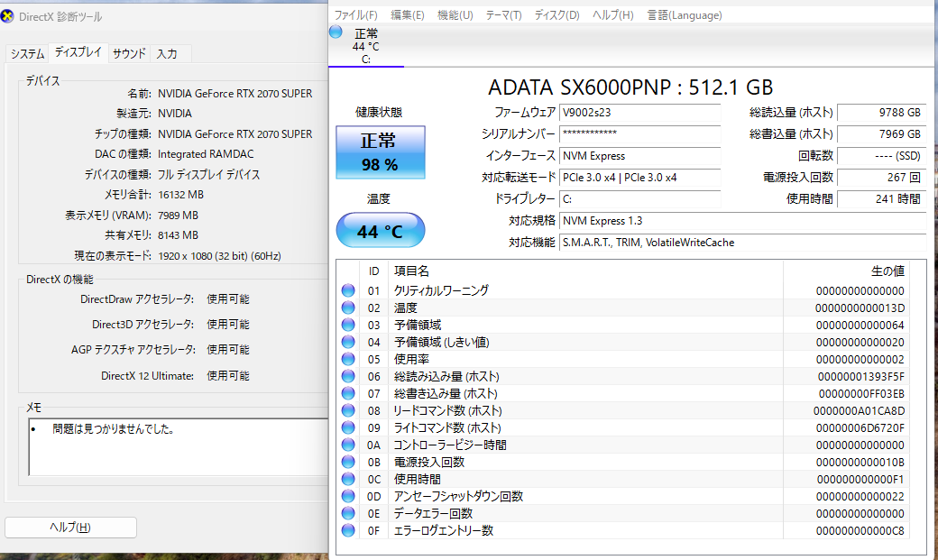Viewport: 938px width, 560px height.
Task: Click the ID column header
Action: pos(374,271)
